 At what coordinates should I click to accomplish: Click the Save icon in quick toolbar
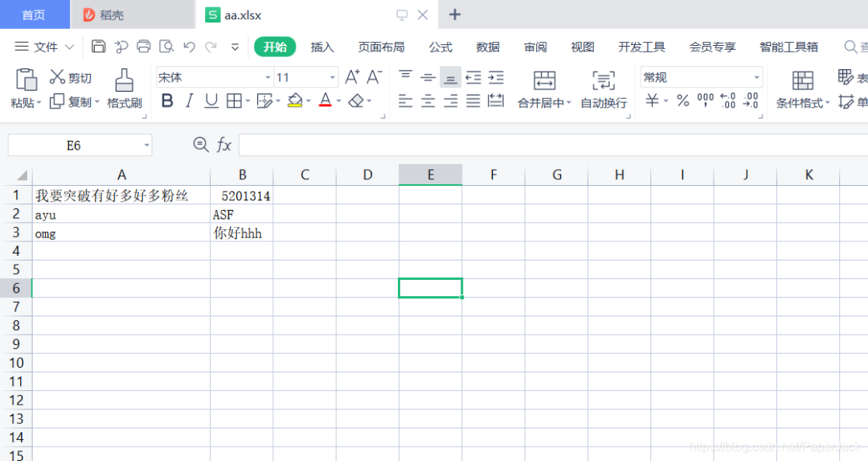click(99, 47)
